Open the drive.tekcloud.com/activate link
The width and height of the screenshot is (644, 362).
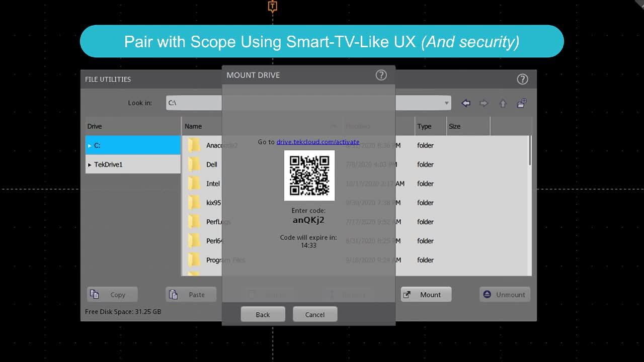tap(317, 142)
